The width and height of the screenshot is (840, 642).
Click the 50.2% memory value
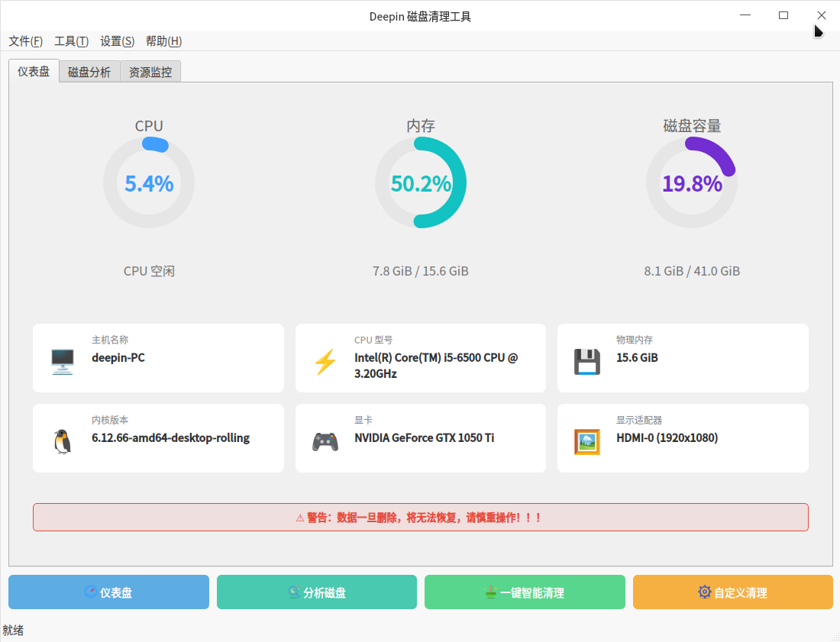click(x=421, y=184)
